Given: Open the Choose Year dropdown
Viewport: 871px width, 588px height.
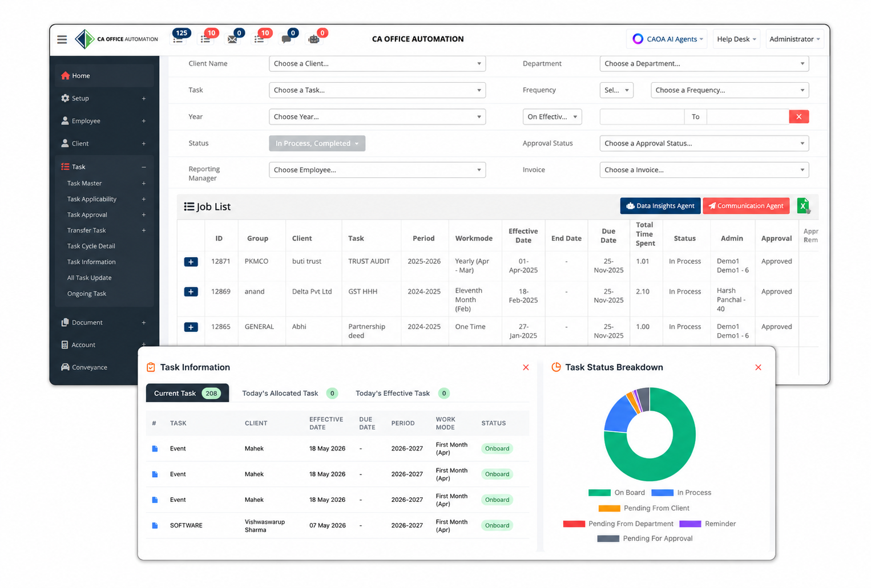Looking at the screenshot, I should 377,116.
